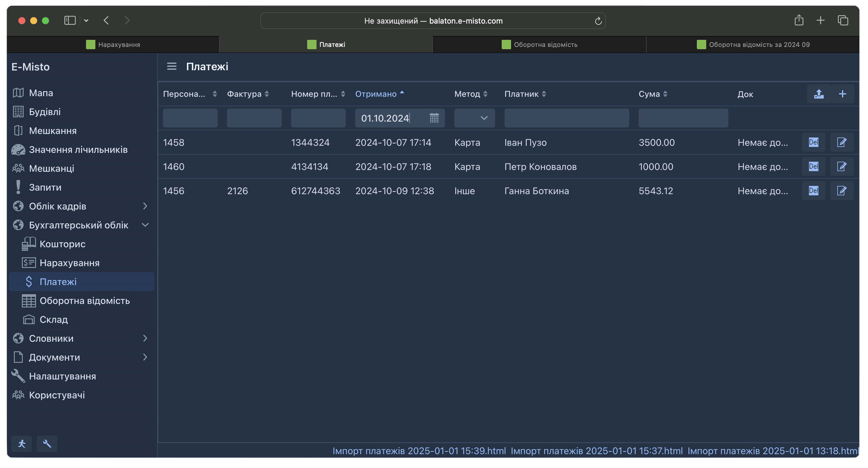Image resolution: width=868 pixels, height=468 pixels.
Task: Click the running person icon at bottom-left
Action: (x=22, y=444)
